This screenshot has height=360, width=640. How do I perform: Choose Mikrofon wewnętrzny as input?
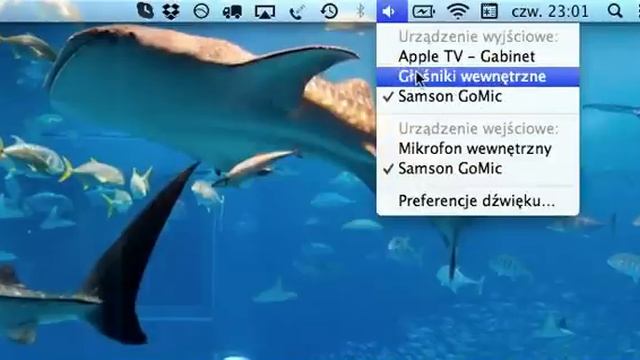click(478, 149)
